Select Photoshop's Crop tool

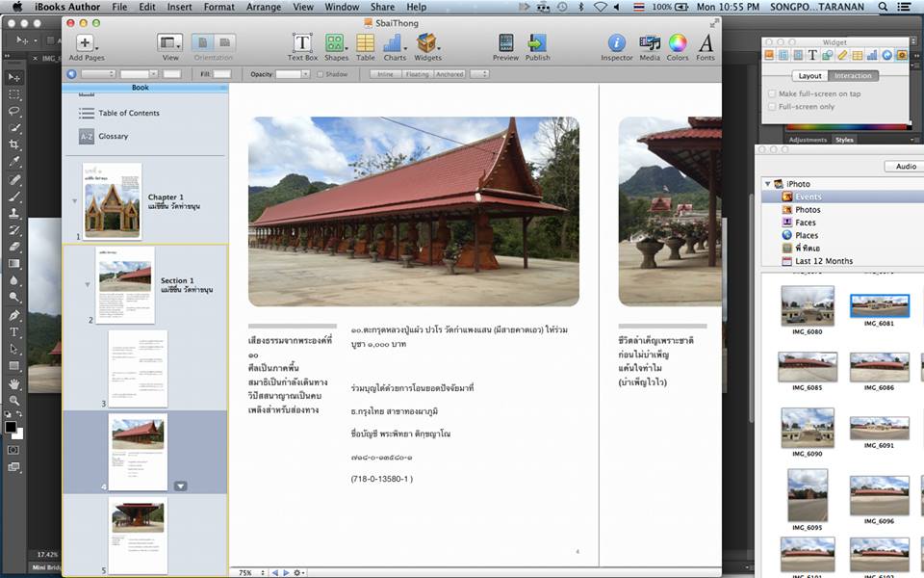[13, 144]
